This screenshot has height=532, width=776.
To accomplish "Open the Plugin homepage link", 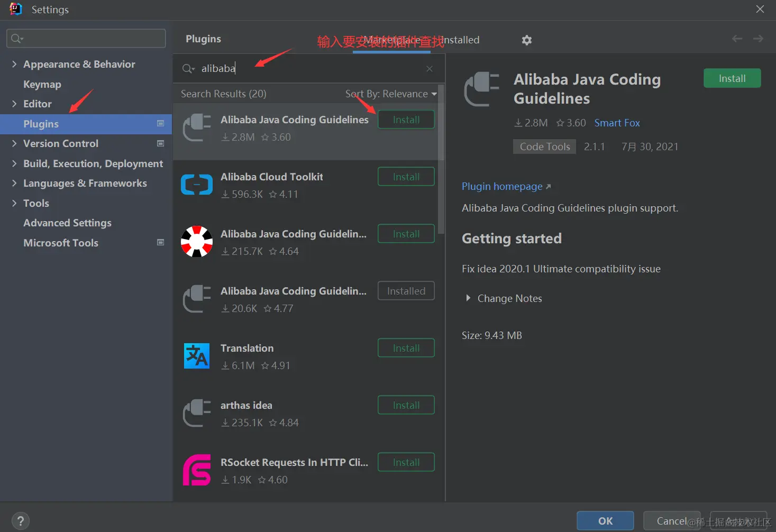I will tap(506, 186).
